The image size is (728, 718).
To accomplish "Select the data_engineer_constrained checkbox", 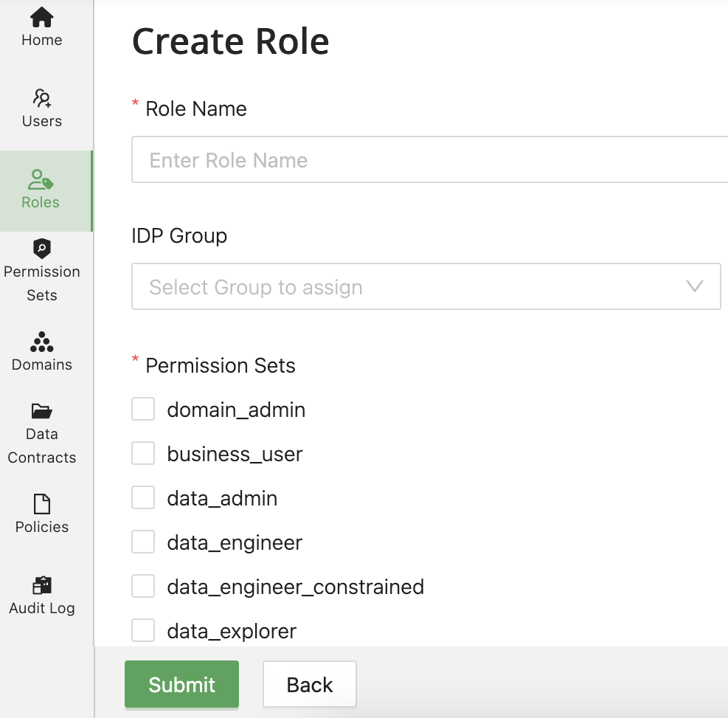I will [143, 585].
